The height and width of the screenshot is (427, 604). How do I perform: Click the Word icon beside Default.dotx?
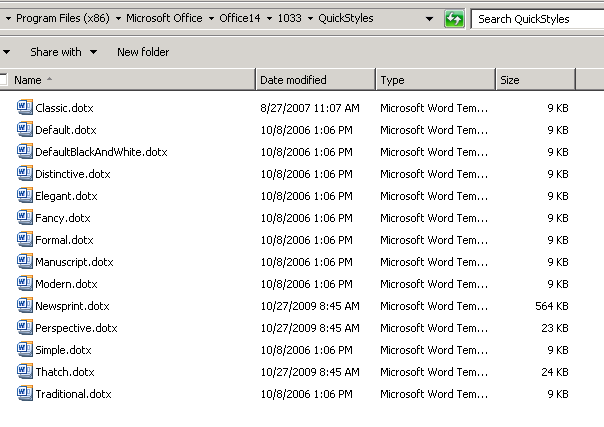tap(25, 129)
